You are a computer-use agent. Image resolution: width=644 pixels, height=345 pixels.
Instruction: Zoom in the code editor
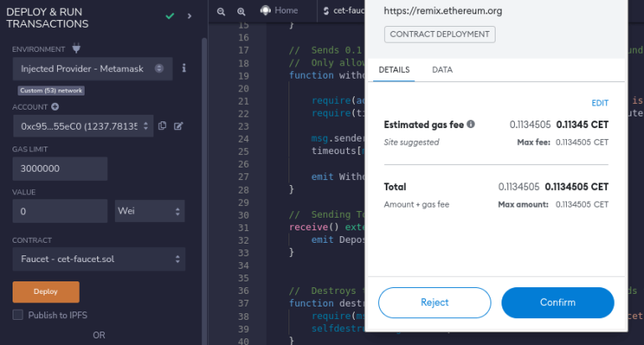pos(241,11)
